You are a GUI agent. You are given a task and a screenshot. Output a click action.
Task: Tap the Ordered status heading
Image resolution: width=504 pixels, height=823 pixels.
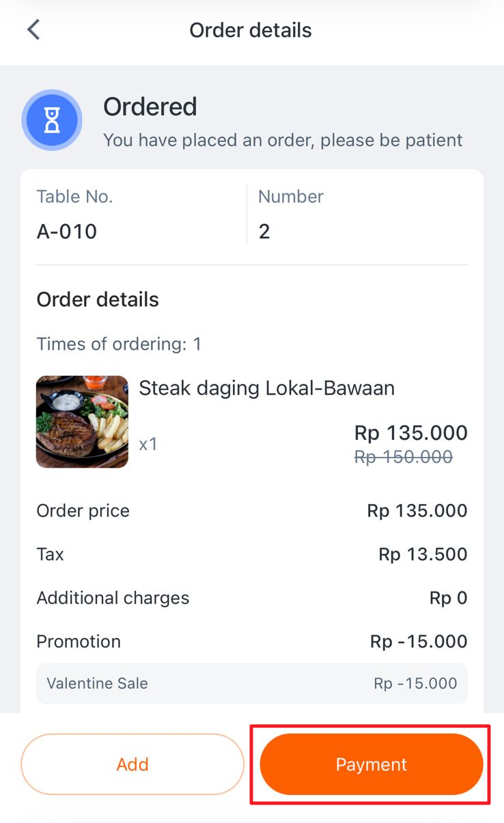click(x=150, y=107)
